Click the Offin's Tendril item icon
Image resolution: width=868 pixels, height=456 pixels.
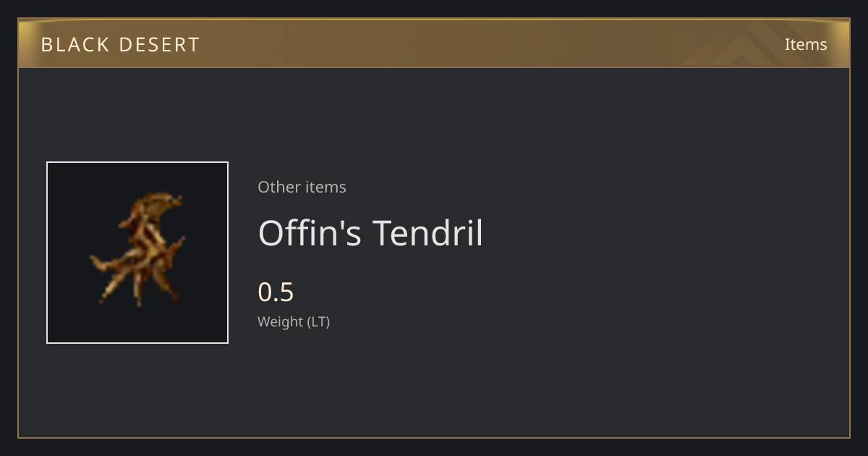[x=137, y=253]
